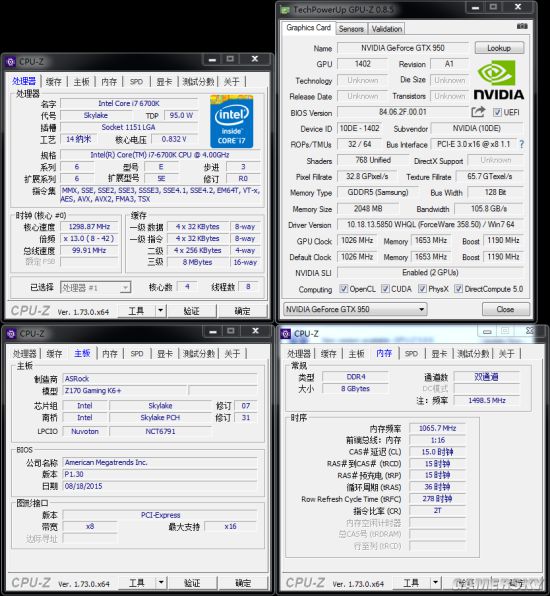Toggle the DirectCompute 5.0 checkbox
Image resolution: width=550 pixels, height=596 pixels.
click(x=458, y=289)
